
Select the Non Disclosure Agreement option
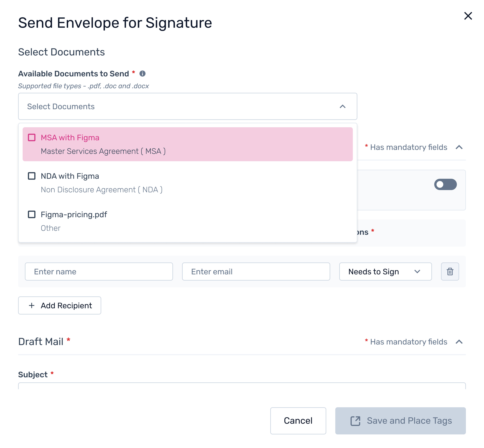click(101, 190)
